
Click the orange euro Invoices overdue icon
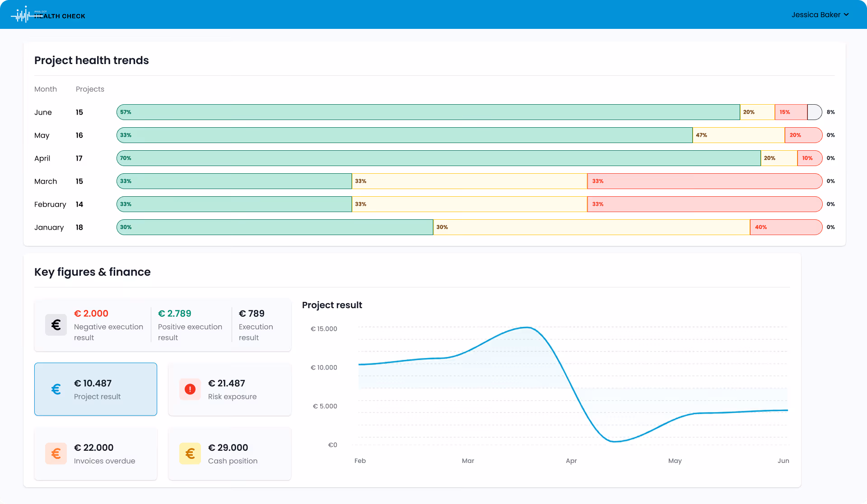coord(56,453)
